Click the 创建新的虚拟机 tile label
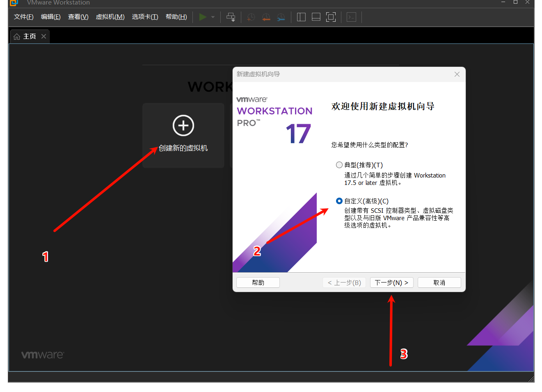Viewport: 542px width, 392px height. click(x=183, y=148)
